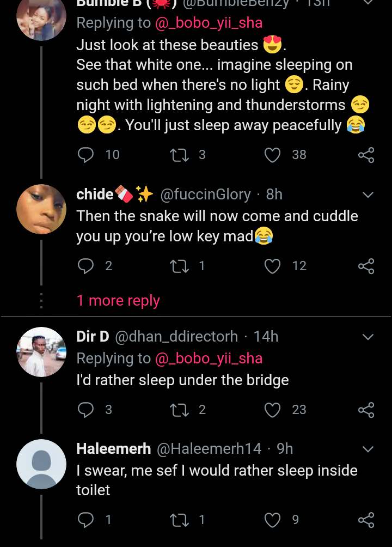Screen dimensions: 392x547
Task: Like chide's tweet with 12 likes
Action: [x=272, y=266]
